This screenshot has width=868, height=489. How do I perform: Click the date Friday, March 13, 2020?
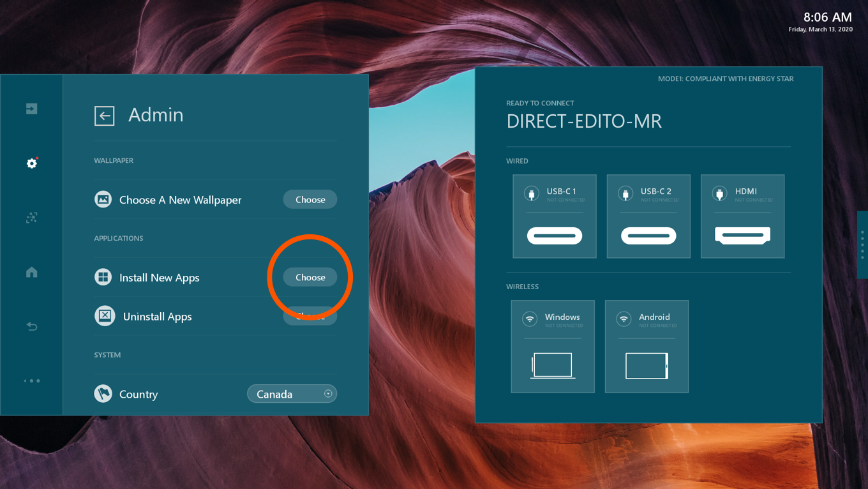820,29
